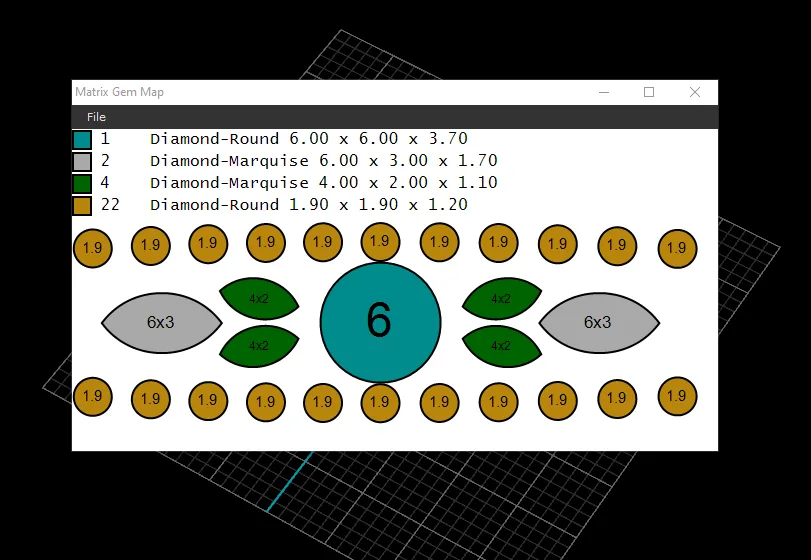Click the bottom-row 1.9 gem below the teal gem
This screenshot has height=560, width=811.
point(380,402)
